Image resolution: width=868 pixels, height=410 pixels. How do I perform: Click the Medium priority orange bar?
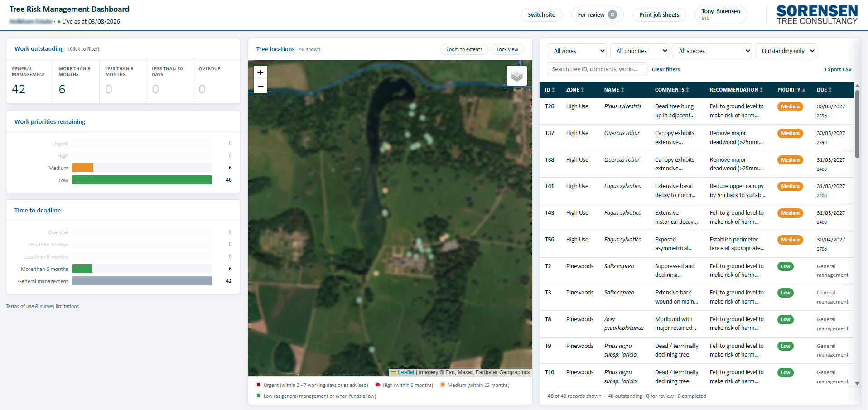tap(83, 168)
